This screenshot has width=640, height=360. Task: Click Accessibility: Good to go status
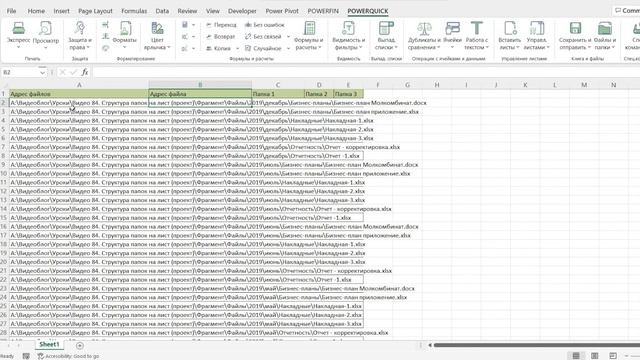coord(68,356)
